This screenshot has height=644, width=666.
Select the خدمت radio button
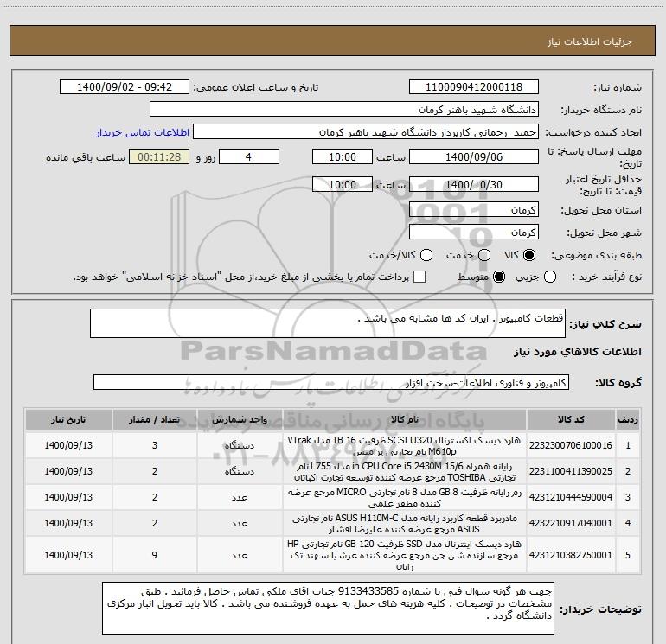coord(484,255)
